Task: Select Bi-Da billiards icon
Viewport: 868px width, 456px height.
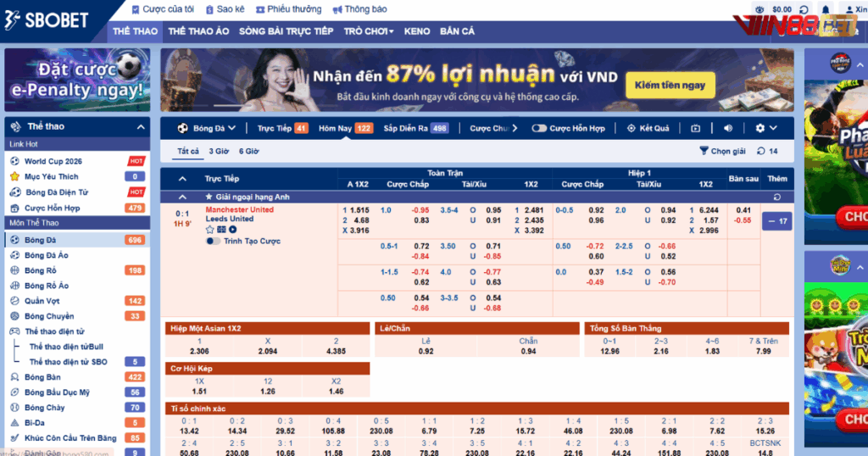Action: 15,423
